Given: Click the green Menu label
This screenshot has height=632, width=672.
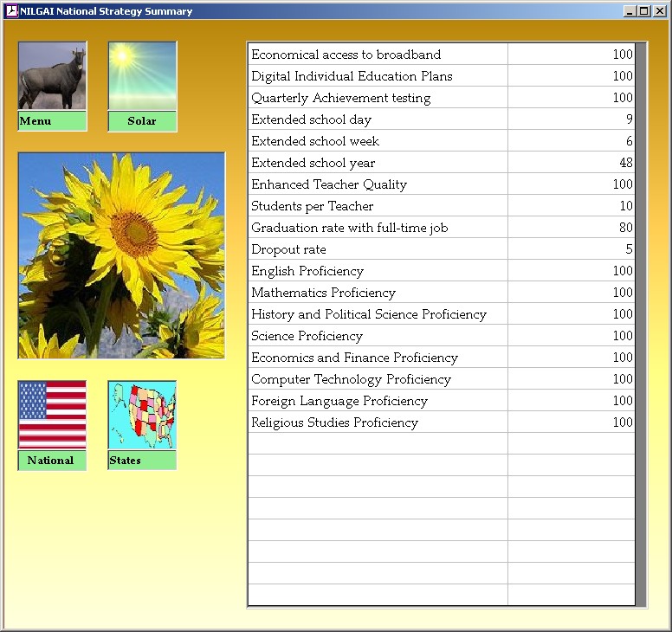Looking at the screenshot, I should [x=52, y=121].
